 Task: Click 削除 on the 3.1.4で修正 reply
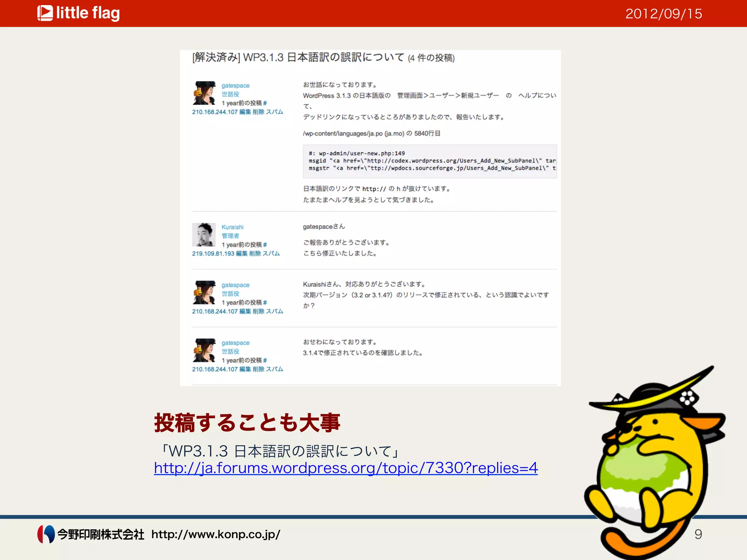tap(258, 369)
